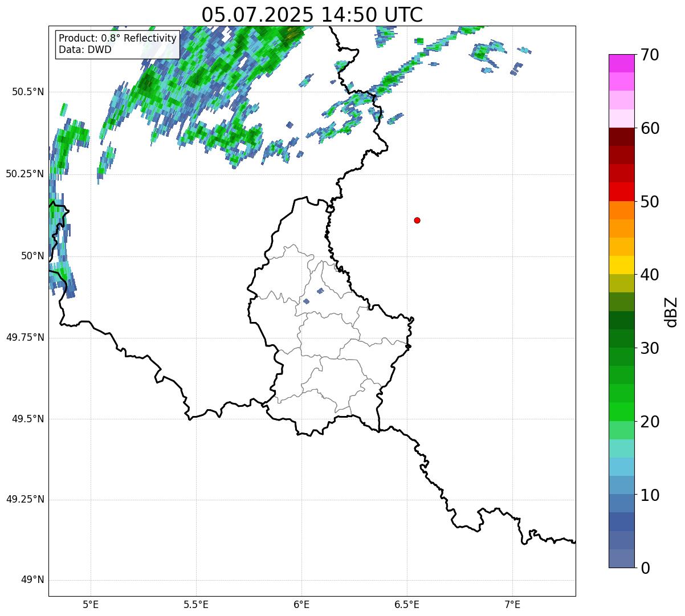Click the colorbar tick label 10
The height and width of the screenshot is (616, 685).
coord(650,495)
